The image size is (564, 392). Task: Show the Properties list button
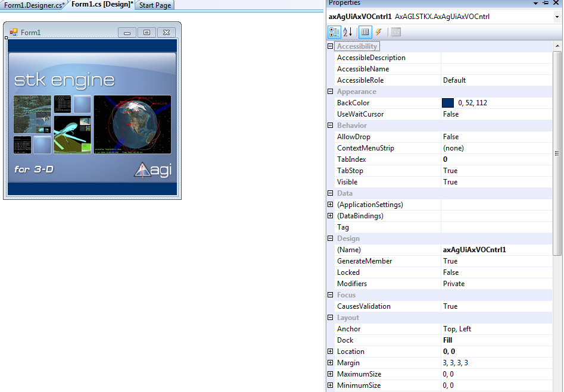point(365,32)
